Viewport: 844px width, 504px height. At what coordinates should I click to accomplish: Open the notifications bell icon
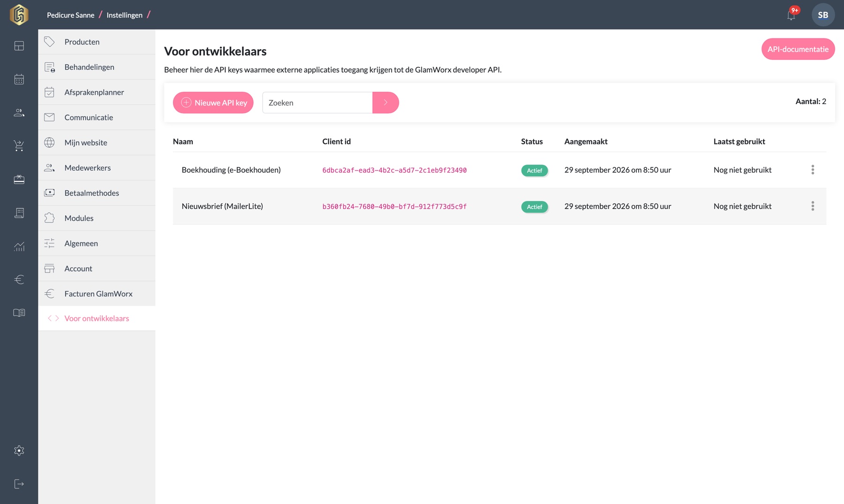(x=791, y=15)
